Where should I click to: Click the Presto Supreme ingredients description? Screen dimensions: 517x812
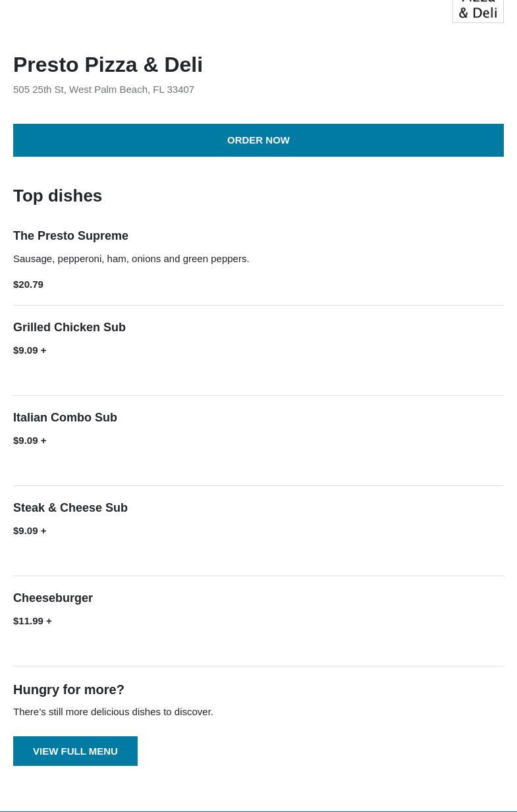(131, 259)
